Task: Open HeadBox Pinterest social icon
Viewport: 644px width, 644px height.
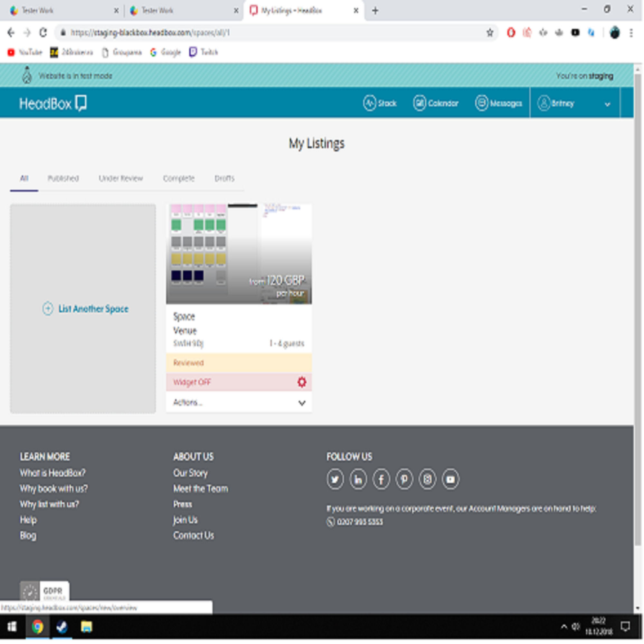Action: [404, 479]
